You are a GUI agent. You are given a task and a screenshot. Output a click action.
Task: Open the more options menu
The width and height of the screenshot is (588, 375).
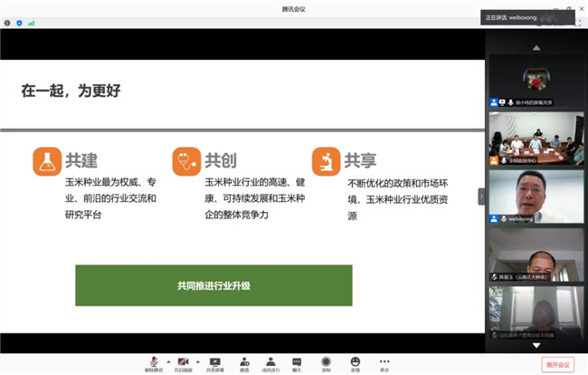(x=384, y=362)
